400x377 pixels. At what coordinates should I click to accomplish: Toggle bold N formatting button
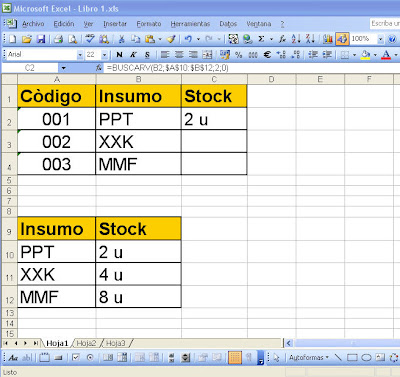119,55
